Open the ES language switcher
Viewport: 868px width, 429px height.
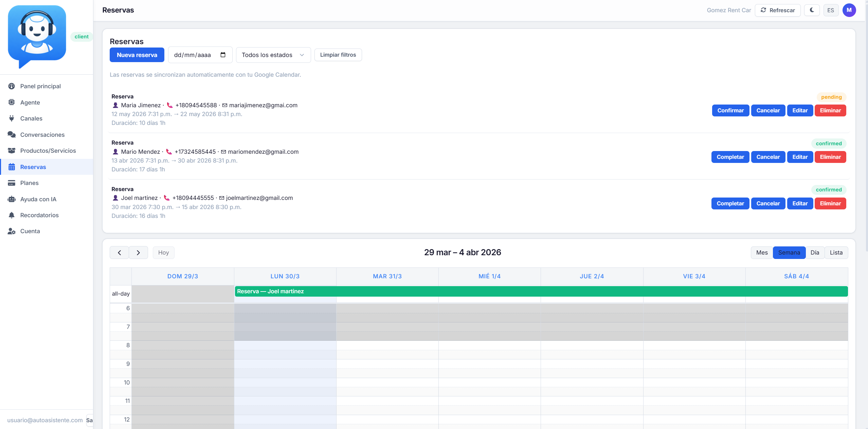[x=831, y=10]
